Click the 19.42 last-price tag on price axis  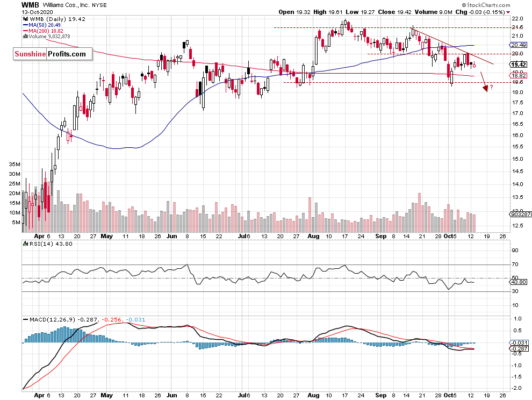(519, 65)
